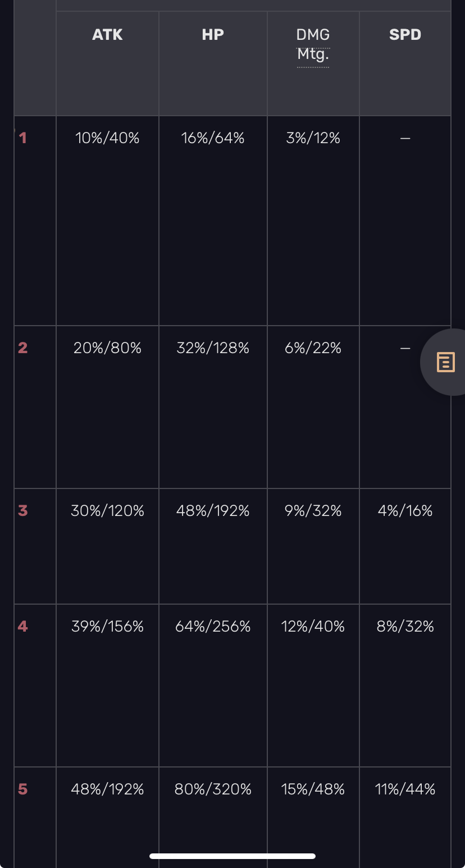Click the 20%/80% ATK value
Screen dimensions: 465x868
coord(107,348)
